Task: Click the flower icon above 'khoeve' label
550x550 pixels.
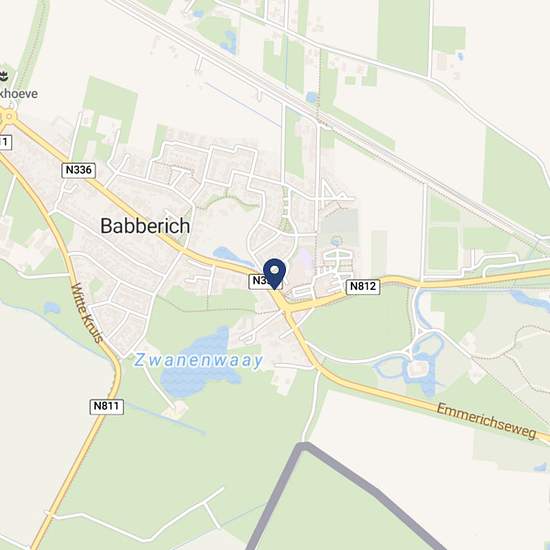Action: coord(4,76)
